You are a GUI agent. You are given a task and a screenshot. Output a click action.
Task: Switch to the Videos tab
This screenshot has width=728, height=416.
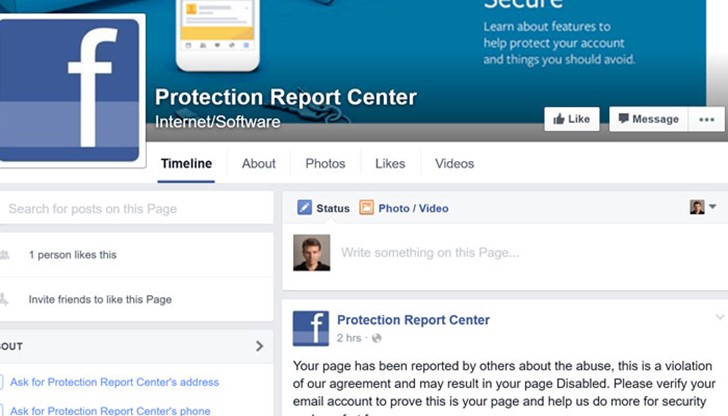coord(454,164)
